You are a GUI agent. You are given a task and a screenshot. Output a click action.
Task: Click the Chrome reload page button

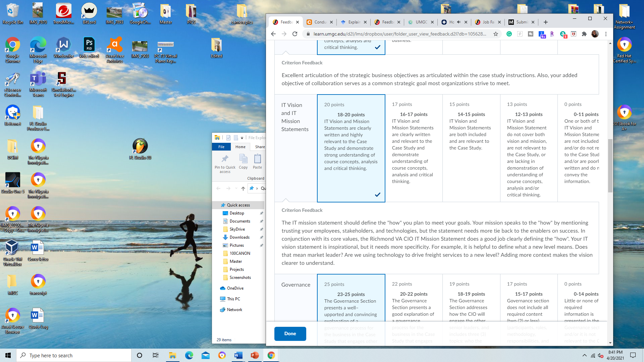295,34
